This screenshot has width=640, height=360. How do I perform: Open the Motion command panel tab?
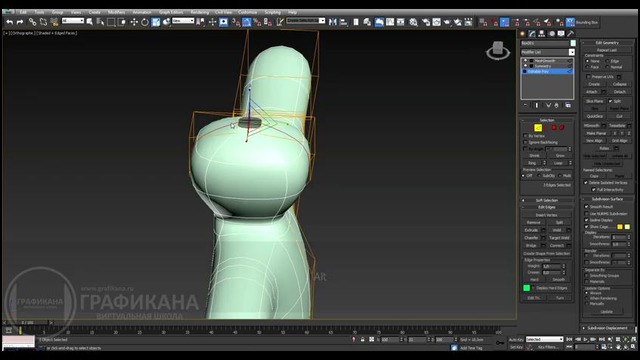[552, 34]
